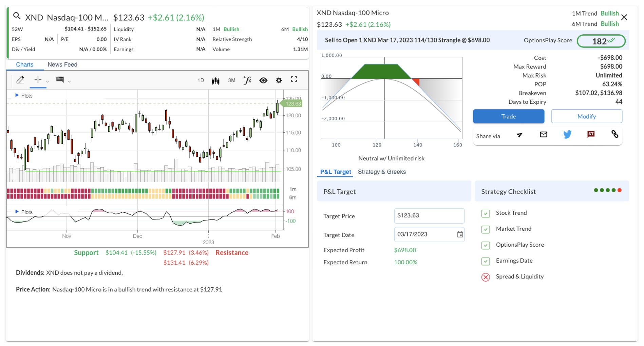Click the Neutral w/ Unlimited risk caption
Viewport: 644px width, 346px height.
(x=391, y=158)
